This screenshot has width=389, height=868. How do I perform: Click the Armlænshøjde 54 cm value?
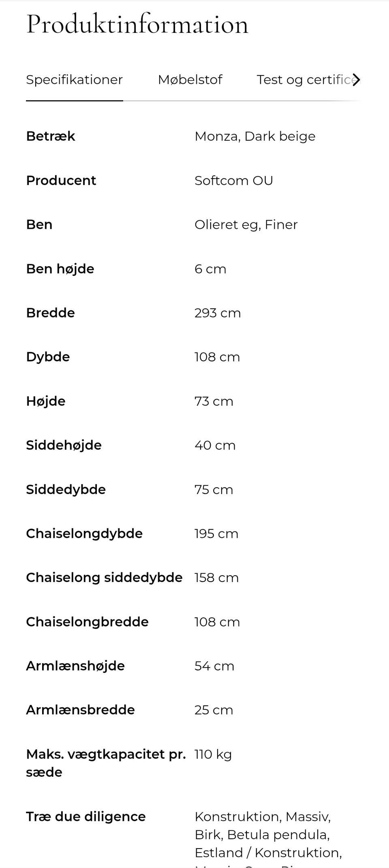214,666
